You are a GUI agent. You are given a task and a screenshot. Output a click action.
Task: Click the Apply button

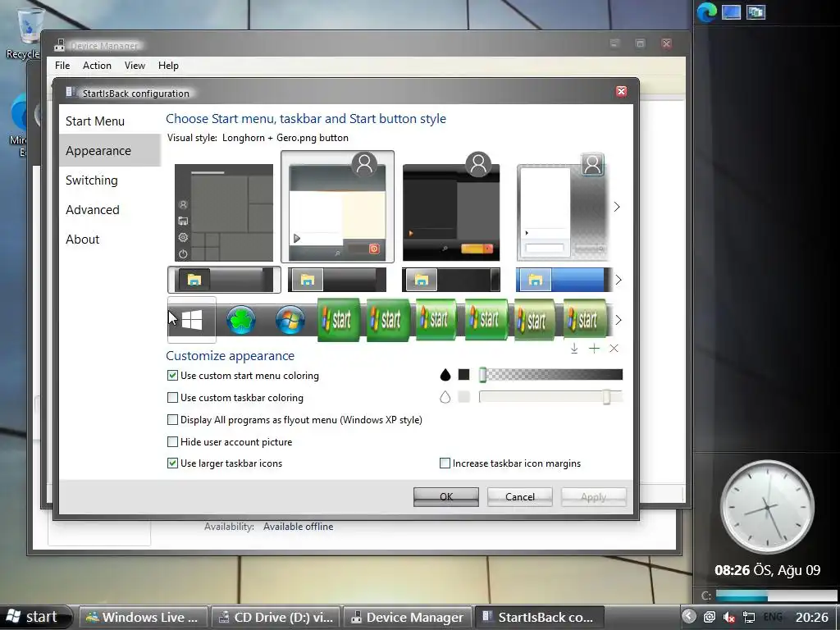(x=594, y=496)
